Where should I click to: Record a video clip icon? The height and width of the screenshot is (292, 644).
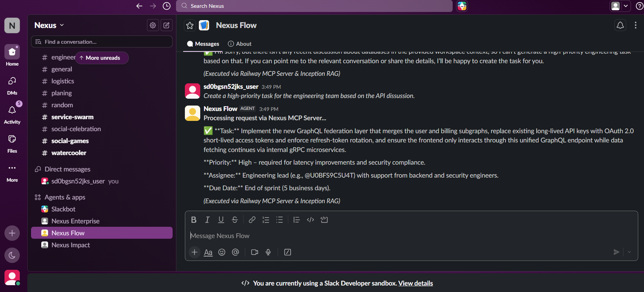click(254, 252)
